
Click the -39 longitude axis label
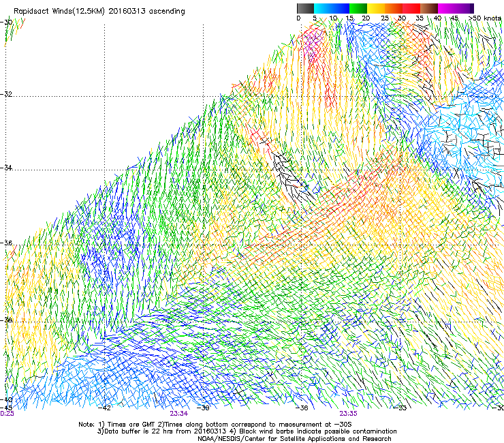coord(203,408)
